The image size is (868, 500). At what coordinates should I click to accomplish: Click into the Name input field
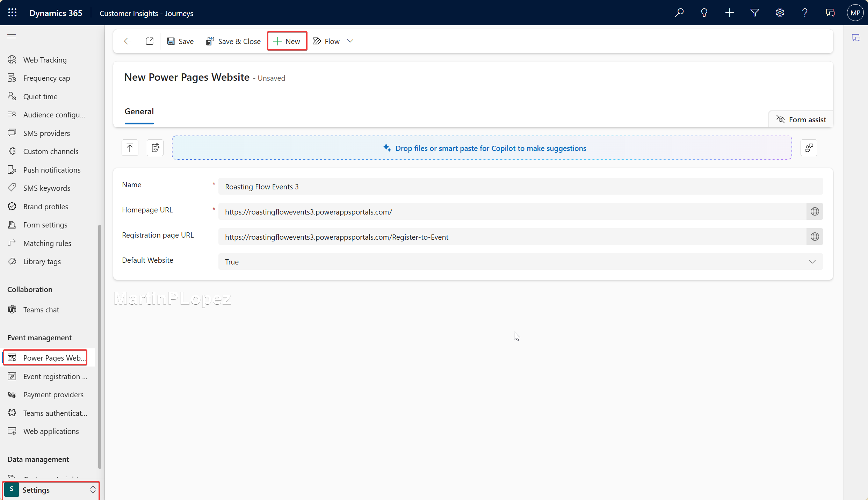520,187
